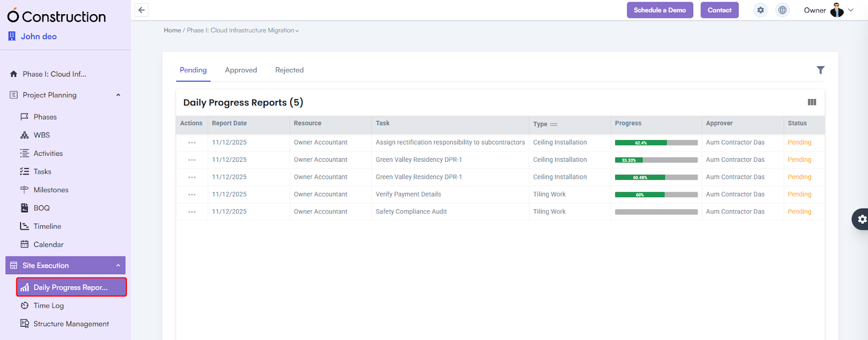Click the BOQ document icon
Viewport: 868px width, 340px height.
(24, 208)
